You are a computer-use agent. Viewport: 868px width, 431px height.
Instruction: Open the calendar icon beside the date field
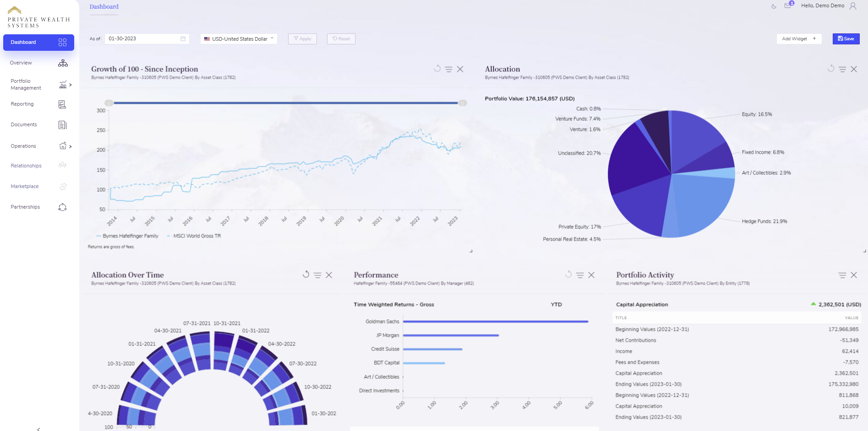[x=183, y=38]
